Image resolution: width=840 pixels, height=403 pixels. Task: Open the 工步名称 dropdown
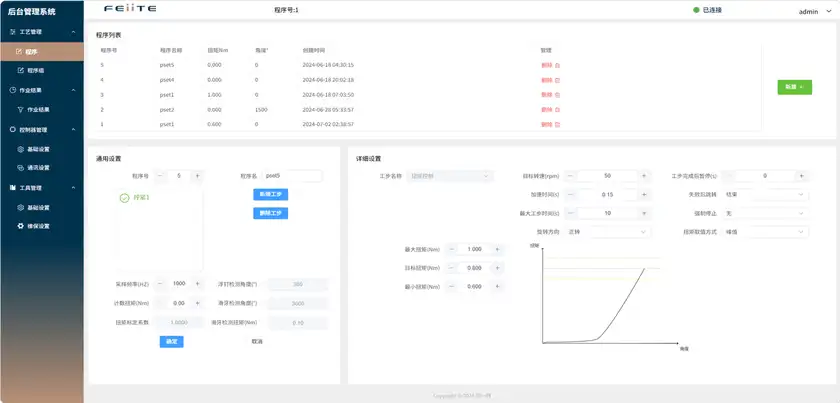click(450, 176)
